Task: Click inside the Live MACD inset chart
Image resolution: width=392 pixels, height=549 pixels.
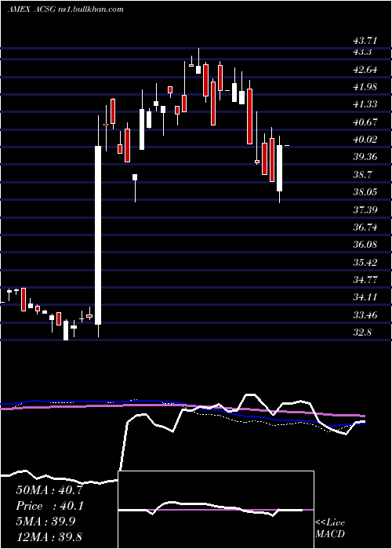Action: (x=216, y=510)
